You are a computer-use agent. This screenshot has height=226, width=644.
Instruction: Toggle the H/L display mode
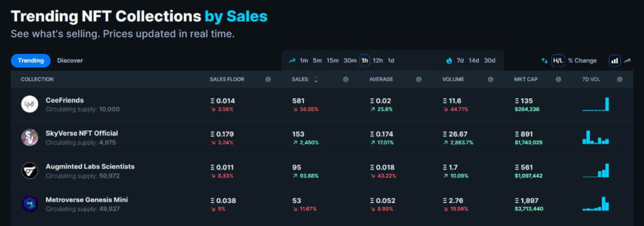[x=558, y=61]
